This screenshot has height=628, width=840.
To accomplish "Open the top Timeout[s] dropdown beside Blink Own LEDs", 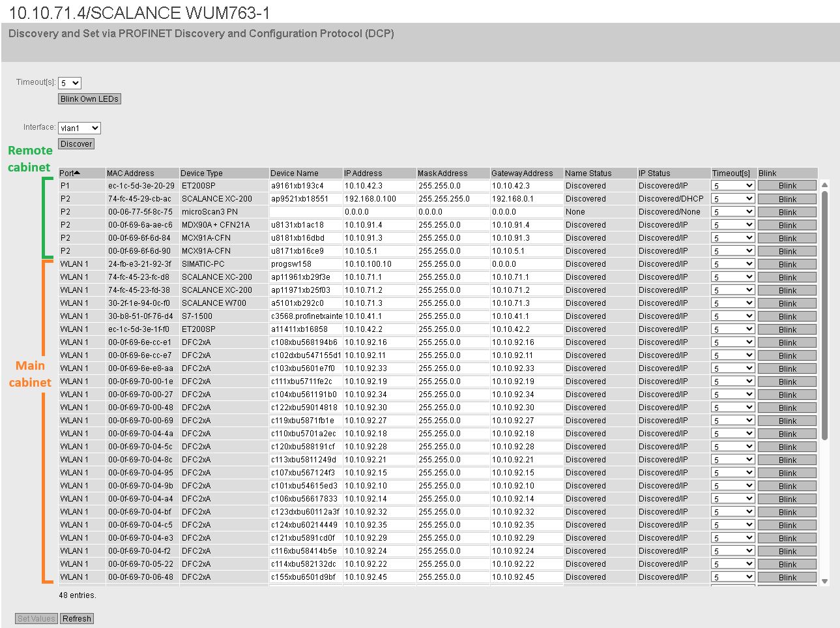I will [70, 83].
